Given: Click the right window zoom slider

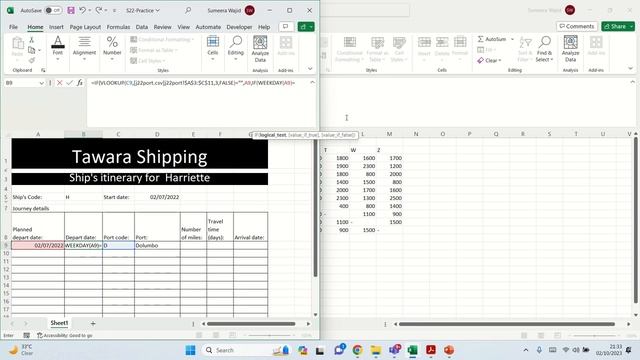Looking at the screenshot, I should point(594,336).
